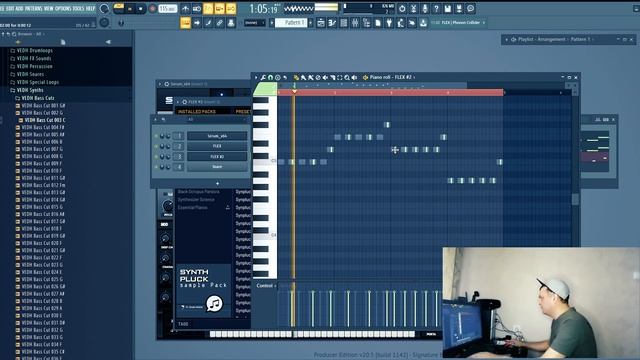This screenshot has height=360, width=640.
Task: Open the channel rack view icon
Action: point(344,23)
